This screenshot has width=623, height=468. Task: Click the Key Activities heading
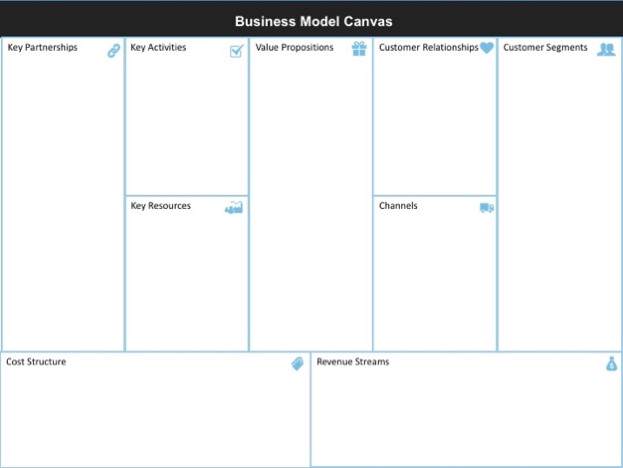158,47
